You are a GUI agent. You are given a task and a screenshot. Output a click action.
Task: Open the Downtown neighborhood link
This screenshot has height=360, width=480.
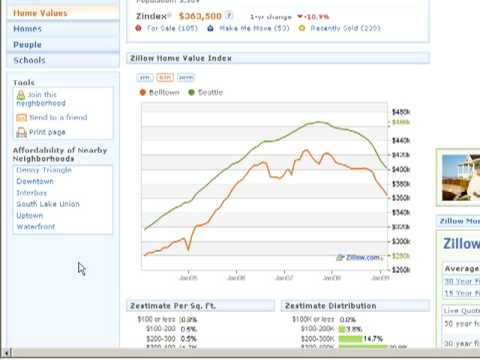tap(35, 181)
